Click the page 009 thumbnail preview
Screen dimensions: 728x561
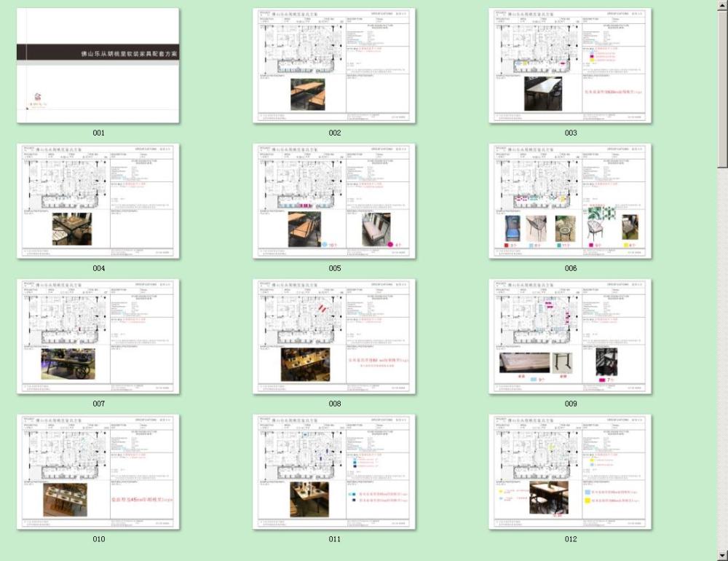570,337
